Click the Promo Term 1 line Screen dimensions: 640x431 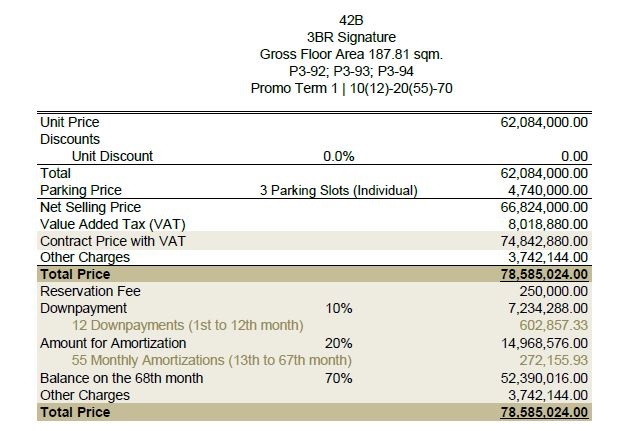click(349, 88)
